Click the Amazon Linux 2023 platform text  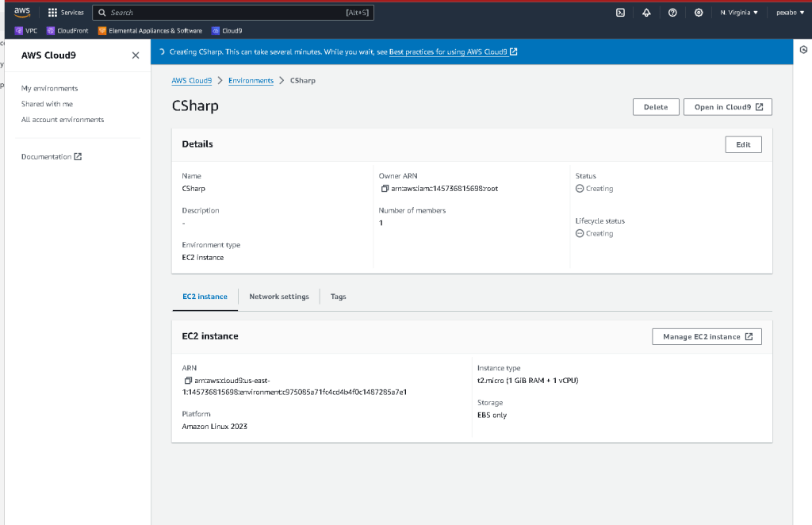tap(214, 427)
